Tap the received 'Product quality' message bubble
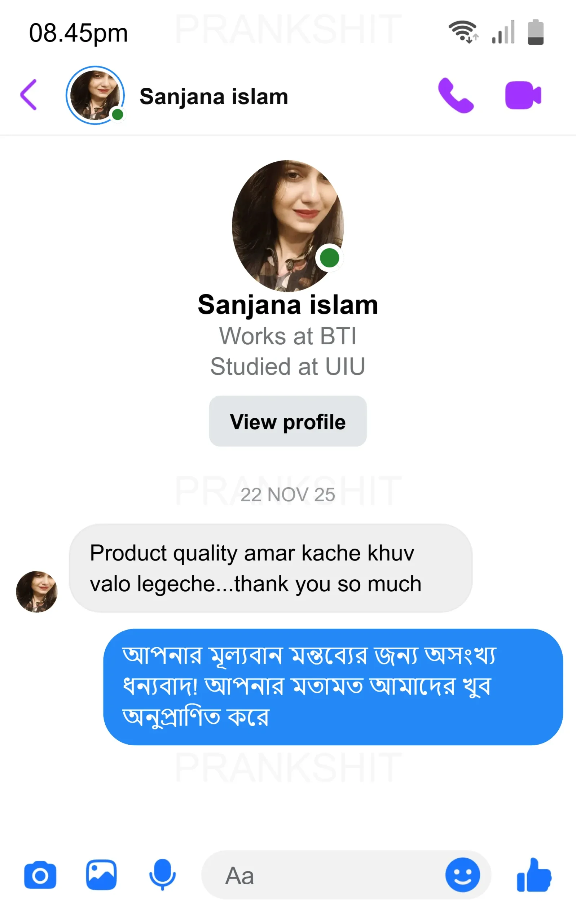This screenshot has height=924, width=576. 271,568
